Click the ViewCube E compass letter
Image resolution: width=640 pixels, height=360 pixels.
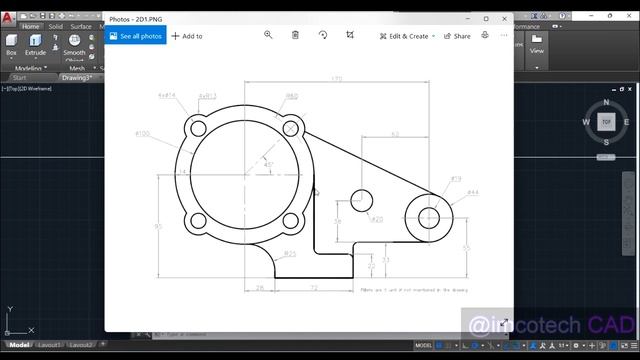point(627,122)
